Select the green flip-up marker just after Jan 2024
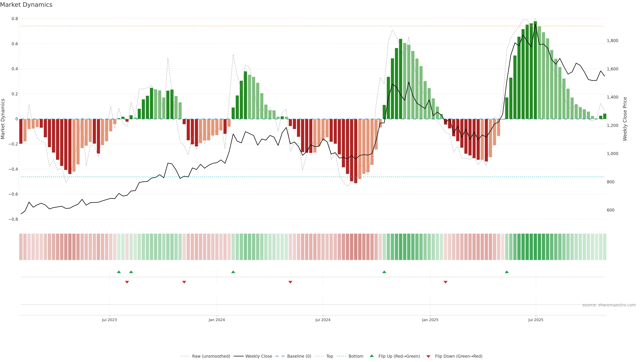This screenshot has height=362, width=644. coord(233,272)
